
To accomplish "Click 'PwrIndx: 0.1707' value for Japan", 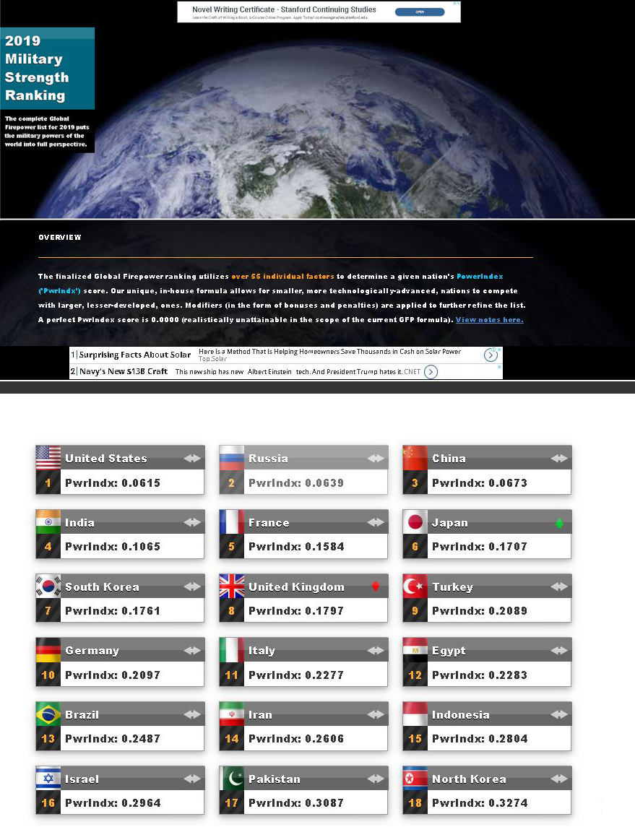I will [480, 547].
